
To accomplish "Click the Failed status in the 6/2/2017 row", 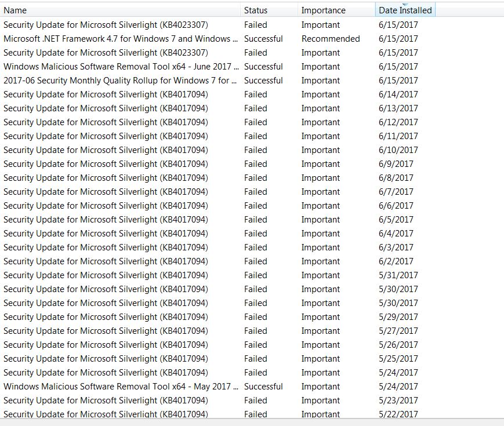I will pos(256,261).
